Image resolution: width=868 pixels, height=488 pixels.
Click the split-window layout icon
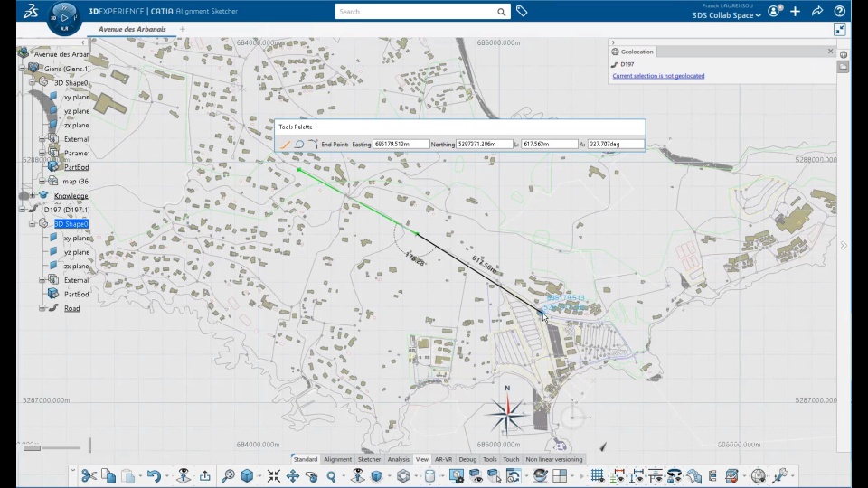[560, 476]
